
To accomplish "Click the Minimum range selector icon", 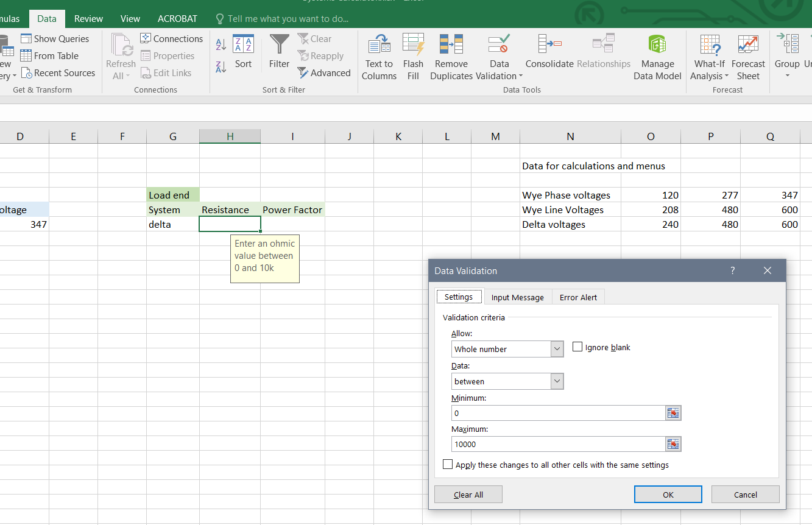I will click(673, 413).
